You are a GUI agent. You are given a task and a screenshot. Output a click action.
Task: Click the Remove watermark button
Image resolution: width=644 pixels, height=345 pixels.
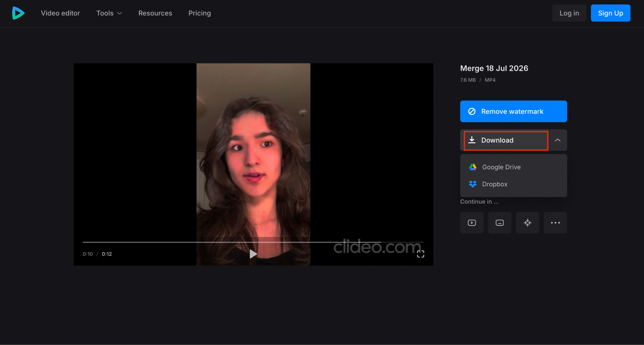514,111
